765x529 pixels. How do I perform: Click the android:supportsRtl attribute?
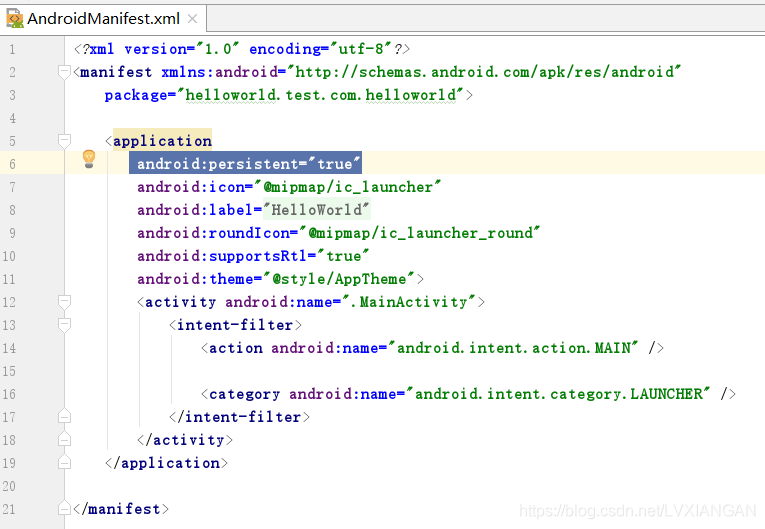click(x=222, y=256)
